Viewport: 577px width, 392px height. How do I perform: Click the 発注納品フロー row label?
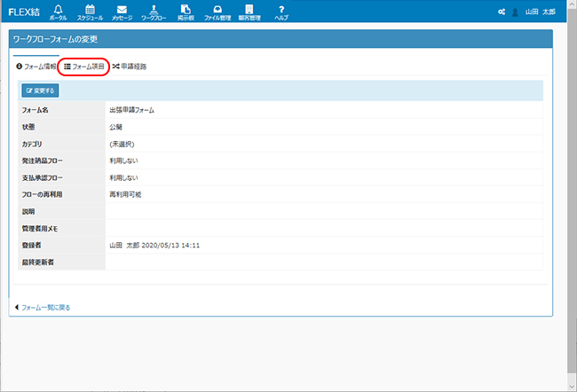point(43,161)
